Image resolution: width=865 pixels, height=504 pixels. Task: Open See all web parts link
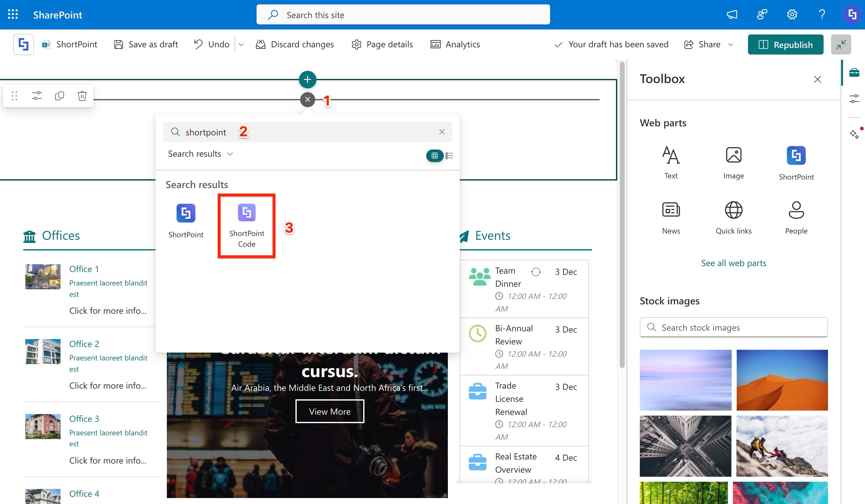click(x=733, y=263)
